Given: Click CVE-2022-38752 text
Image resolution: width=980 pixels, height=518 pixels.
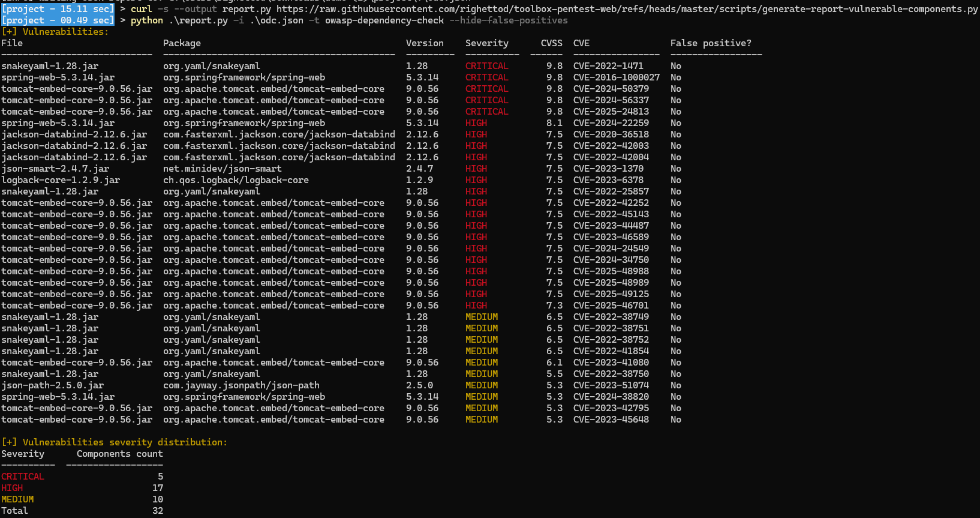Looking at the screenshot, I should 611,340.
